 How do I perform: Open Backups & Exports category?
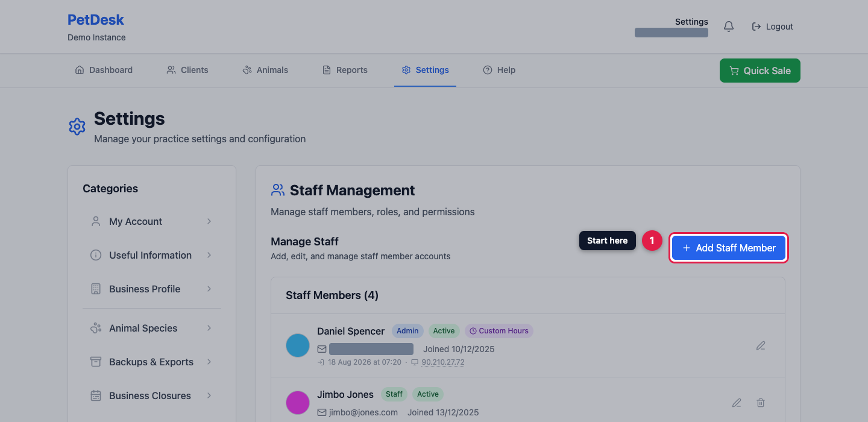152,362
